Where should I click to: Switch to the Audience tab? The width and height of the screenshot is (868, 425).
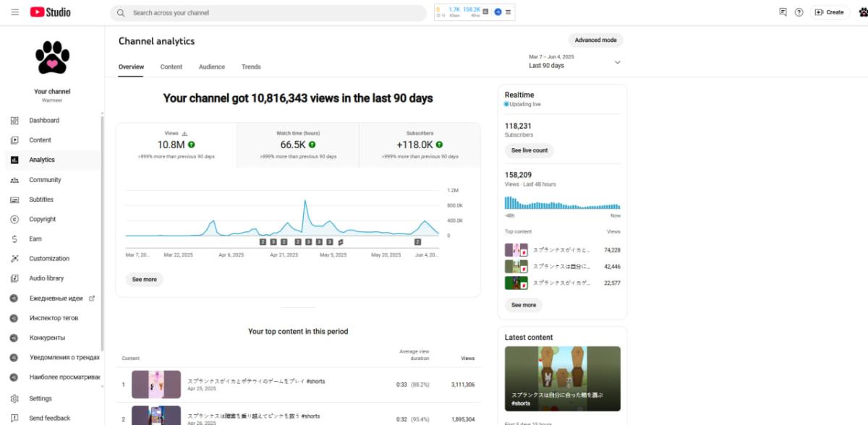[212, 66]
